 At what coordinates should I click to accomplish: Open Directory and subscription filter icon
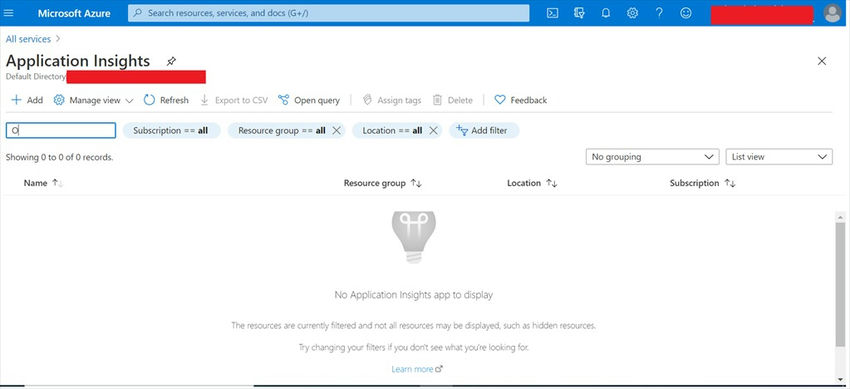579,13
